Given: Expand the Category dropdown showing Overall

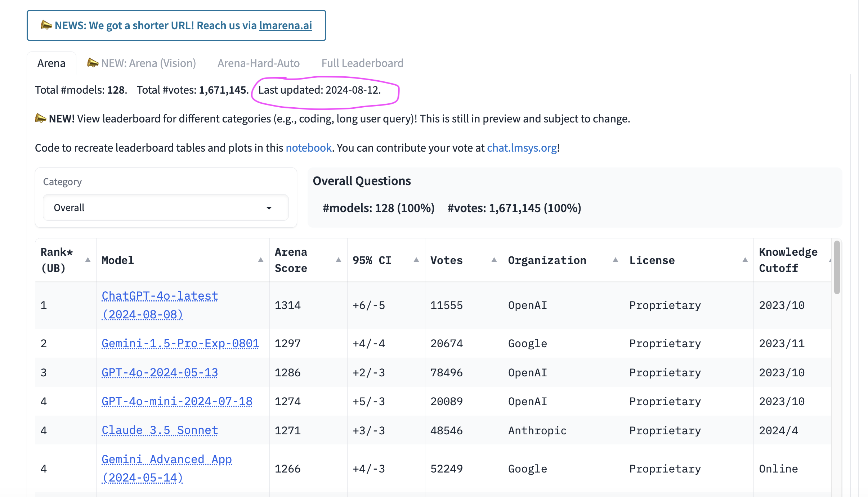Looking at the screenshot, I should 166,207.
